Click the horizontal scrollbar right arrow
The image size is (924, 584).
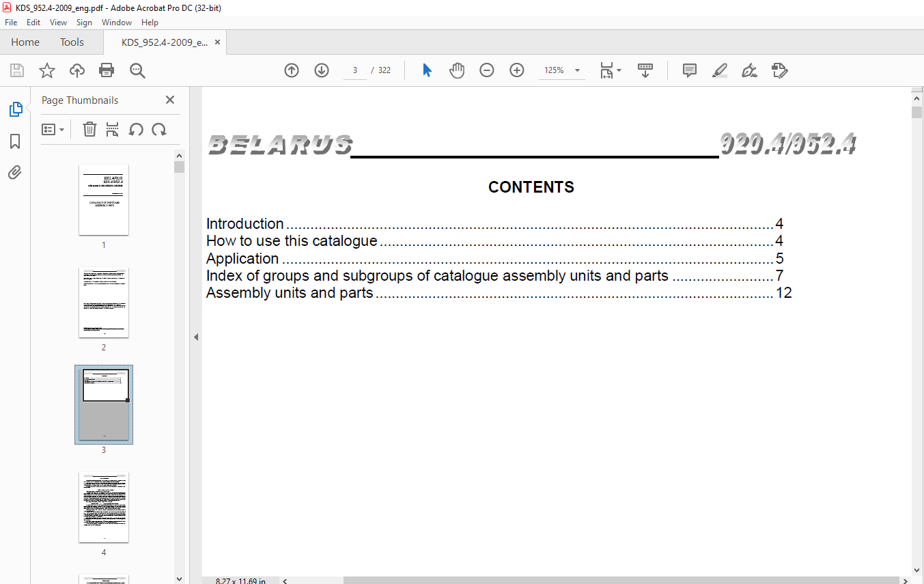906,581
